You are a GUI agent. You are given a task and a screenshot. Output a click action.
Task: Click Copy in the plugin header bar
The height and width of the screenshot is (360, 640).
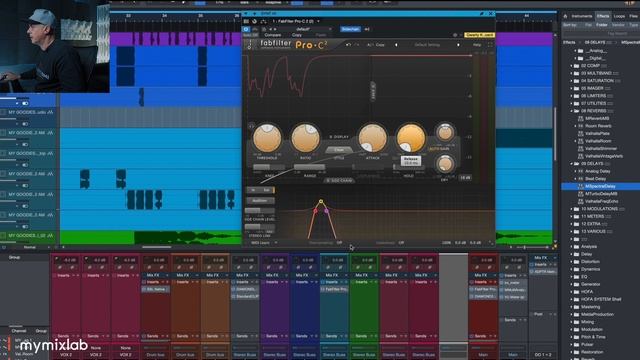(297, 35)
